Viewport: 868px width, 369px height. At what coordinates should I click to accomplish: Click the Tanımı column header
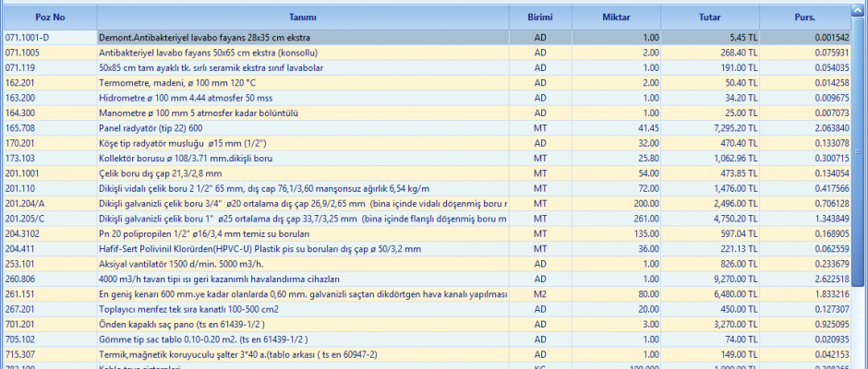click(x=304, y=17)
